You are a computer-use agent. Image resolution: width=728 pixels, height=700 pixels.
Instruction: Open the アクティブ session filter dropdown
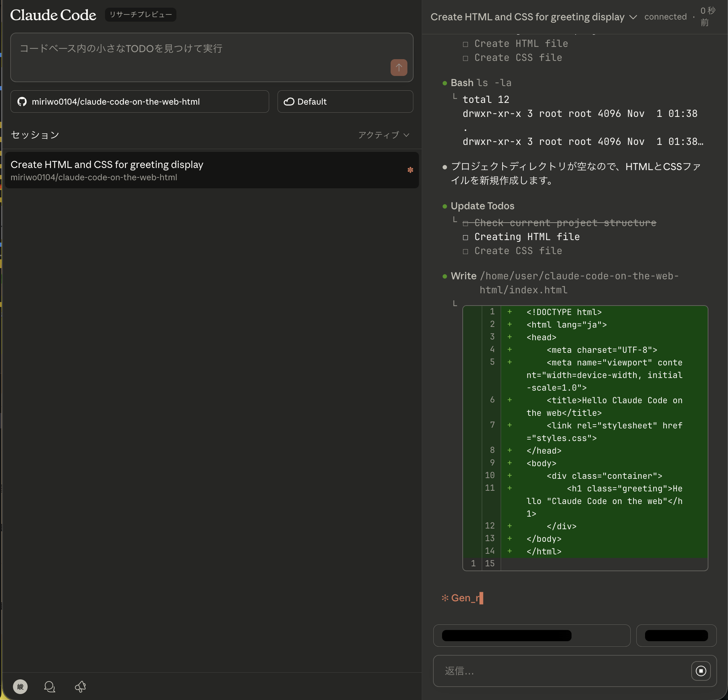pyautogui.click(x=383, y=135)
